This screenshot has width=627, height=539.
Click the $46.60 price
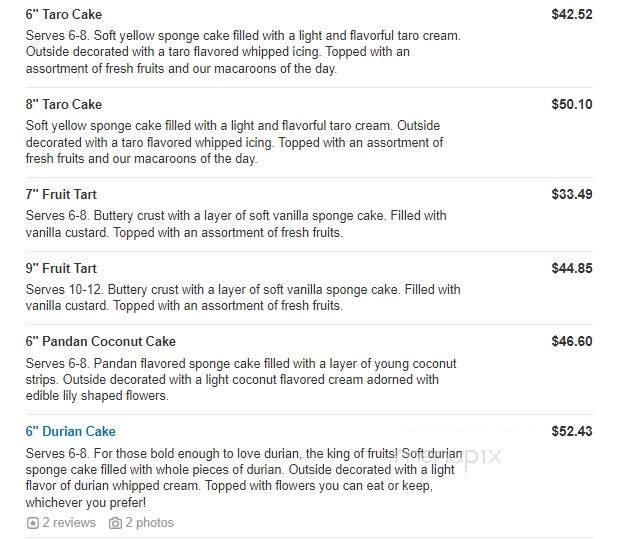pyautogui.click(x=572, y=342)
